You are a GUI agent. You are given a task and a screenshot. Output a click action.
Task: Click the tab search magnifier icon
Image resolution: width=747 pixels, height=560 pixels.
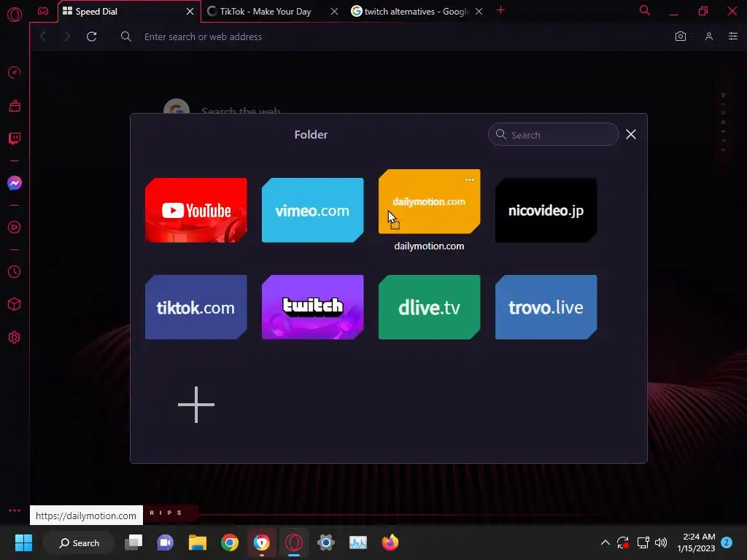645,10
